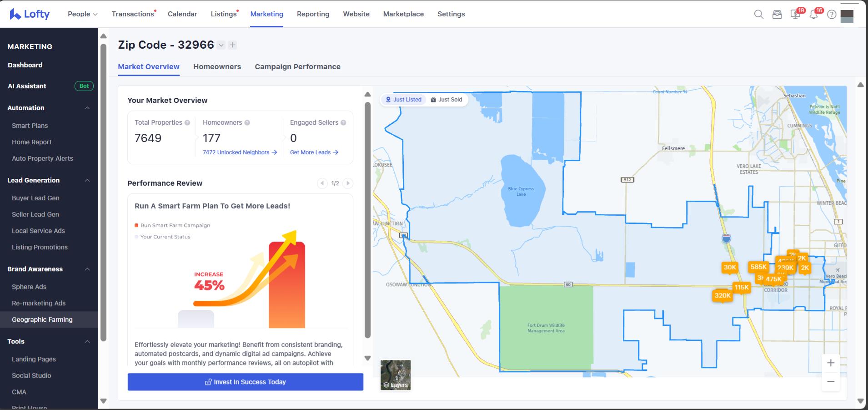Go to next Performance Review slide

click(x=348, y=183)
